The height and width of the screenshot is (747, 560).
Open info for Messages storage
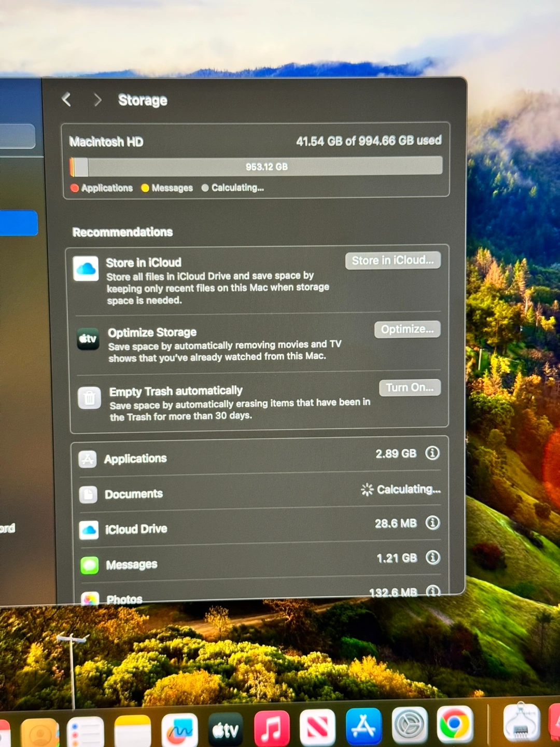[433, 557]
